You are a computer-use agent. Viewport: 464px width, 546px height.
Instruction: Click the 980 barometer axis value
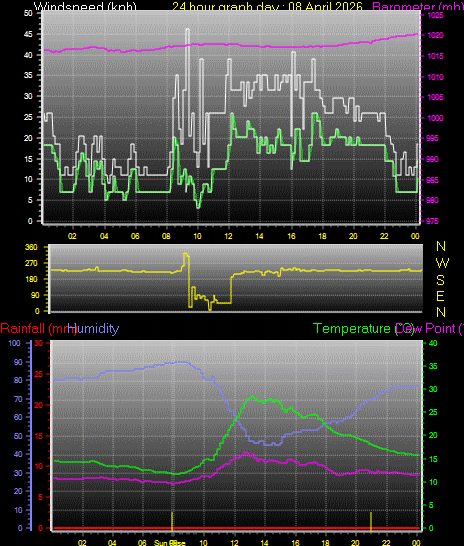click(x=433, y=200)
